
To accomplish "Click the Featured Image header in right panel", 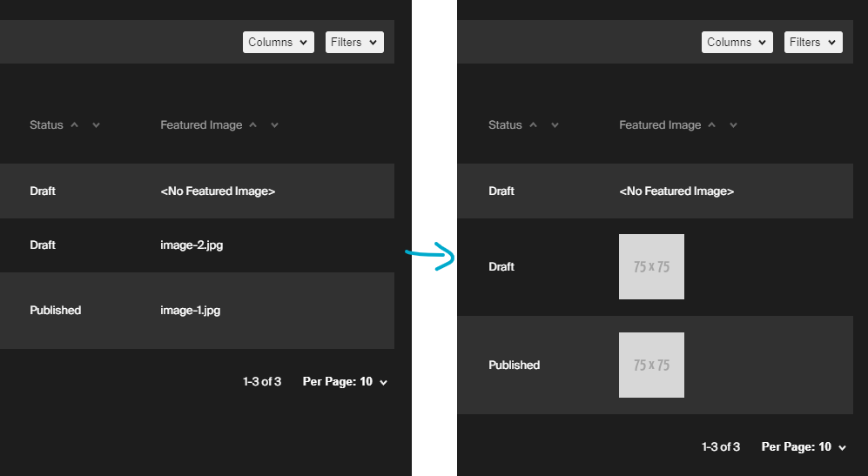I will (661, 125).
